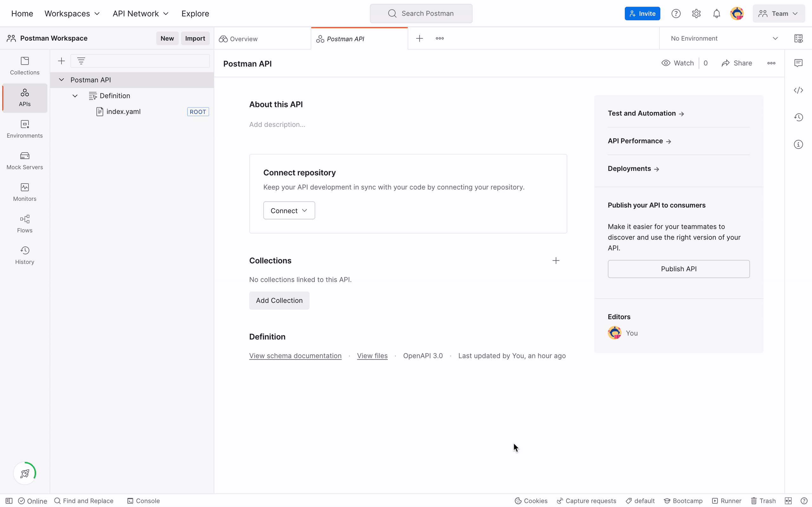Open Mock Servers in the sidebar

point(24,161)
